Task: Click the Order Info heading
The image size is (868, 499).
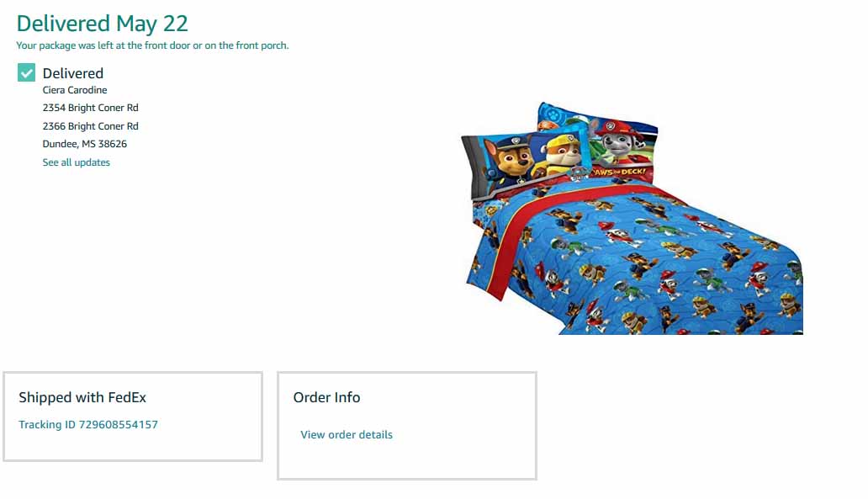Action: pyautogui.click(x=326, y=398)
